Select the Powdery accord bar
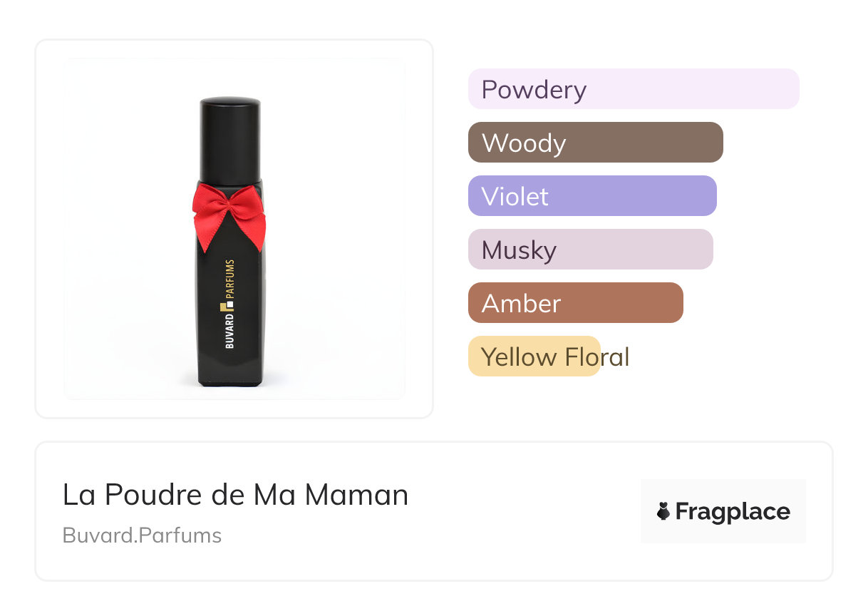 tap(633, 89)
